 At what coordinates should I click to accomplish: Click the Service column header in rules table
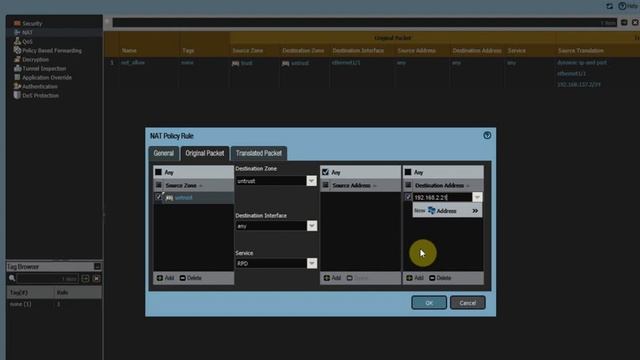point(516,51)
